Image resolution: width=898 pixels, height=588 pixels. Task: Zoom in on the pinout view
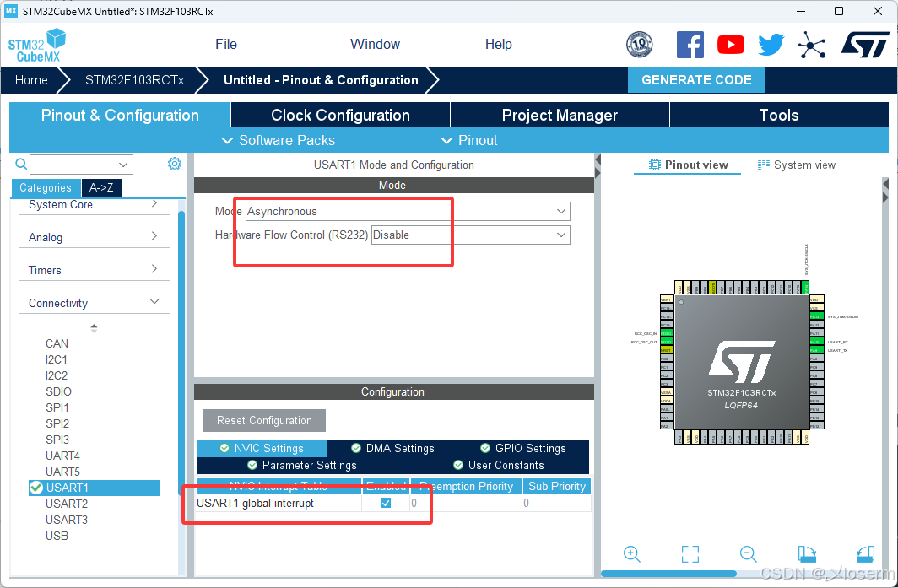pyautogui.click(x=631, y=553)
